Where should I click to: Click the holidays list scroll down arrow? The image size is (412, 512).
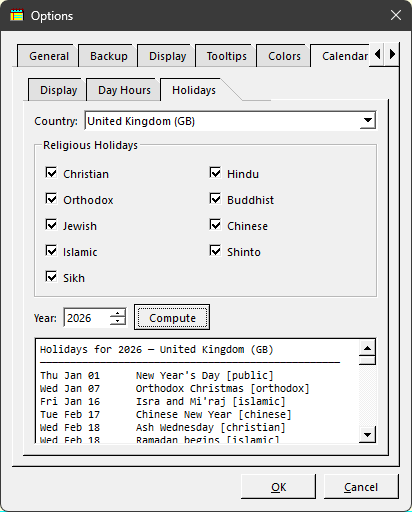click(x=367, y=434)
